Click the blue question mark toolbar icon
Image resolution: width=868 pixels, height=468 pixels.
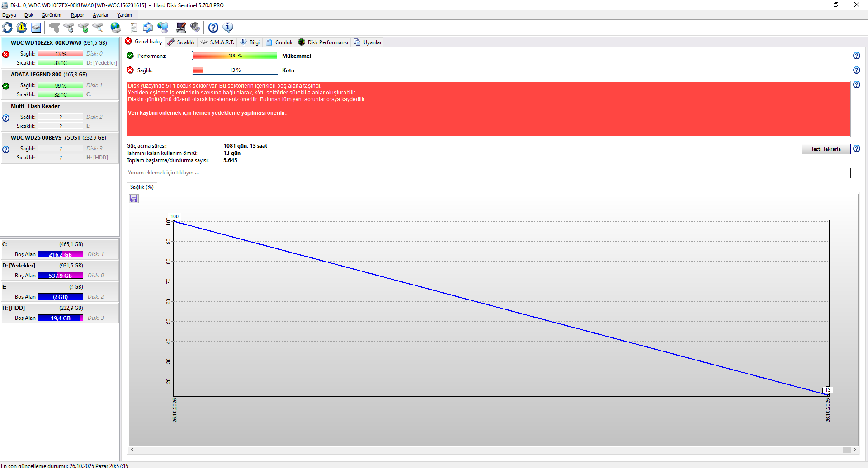click(x=213, y=28)
